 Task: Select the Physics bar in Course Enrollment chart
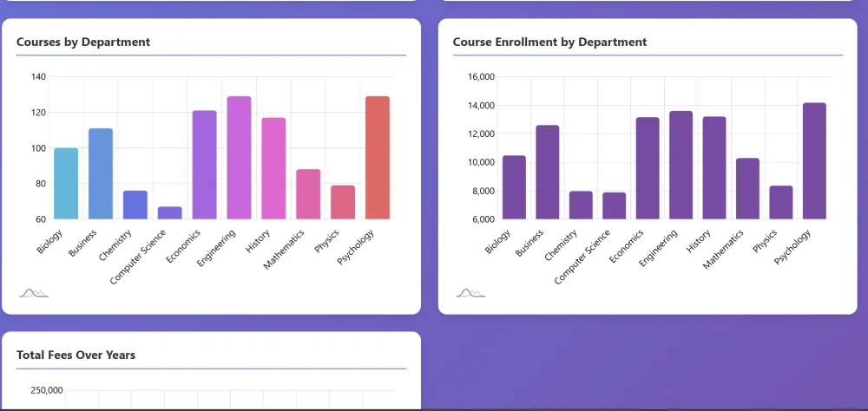[x=780, y=202]
